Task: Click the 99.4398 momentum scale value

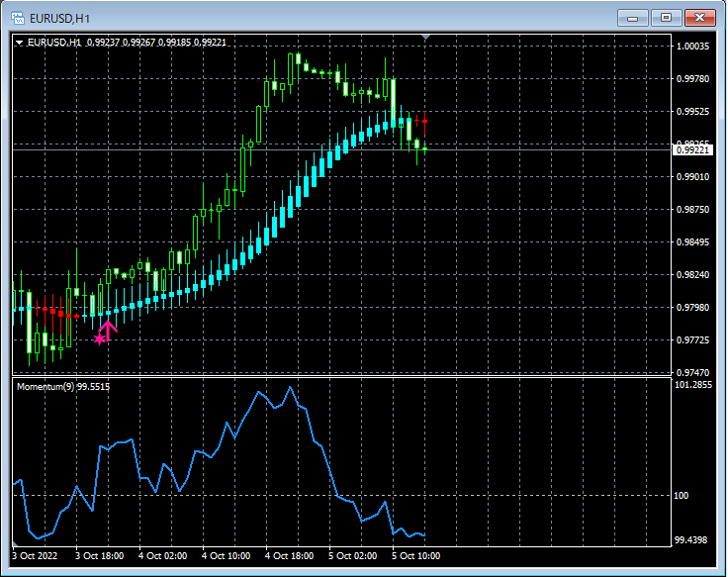Action: (x=690, y=539)
